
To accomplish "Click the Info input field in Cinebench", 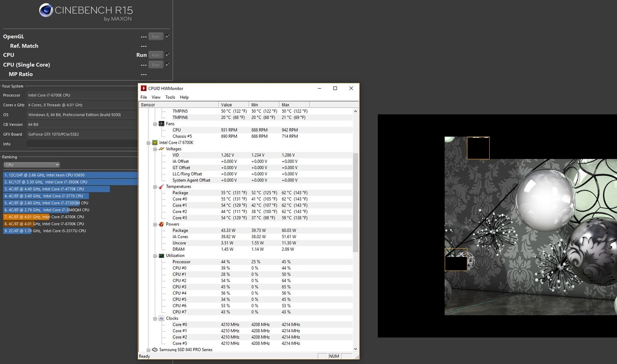I will click(82, 144).
